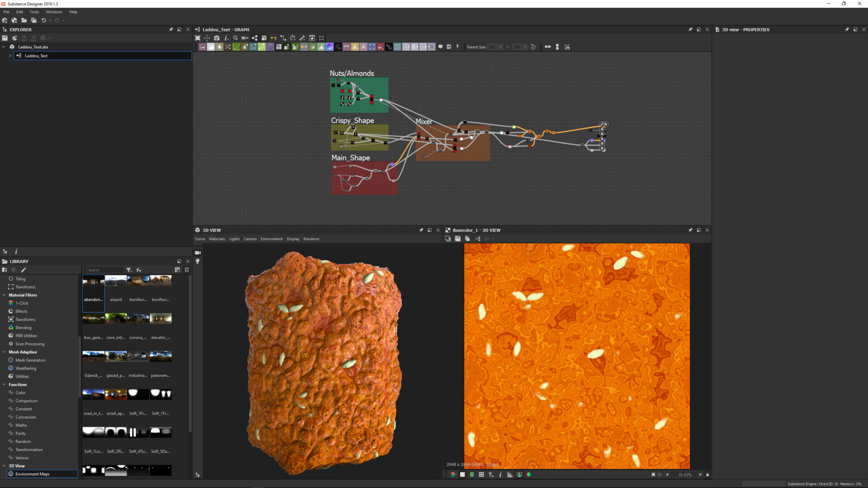Click the save bitmap icon in 2D View
868x488 pixels.
[x=457, y=239]
